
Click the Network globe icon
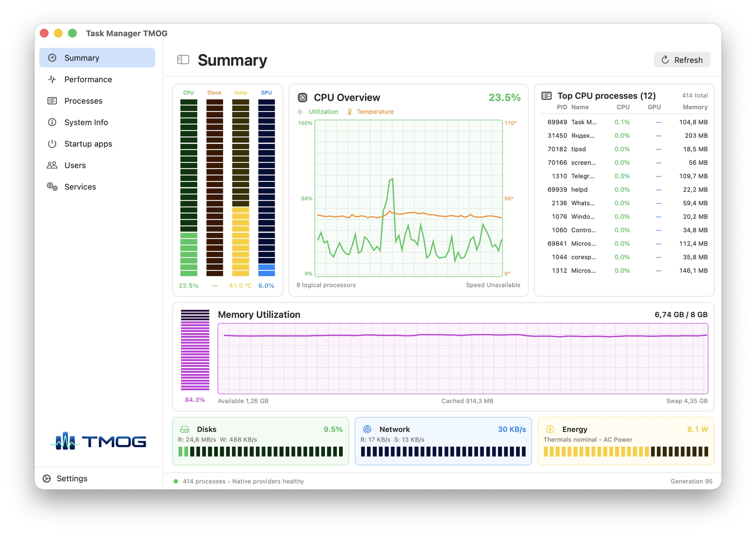[367, 429]
